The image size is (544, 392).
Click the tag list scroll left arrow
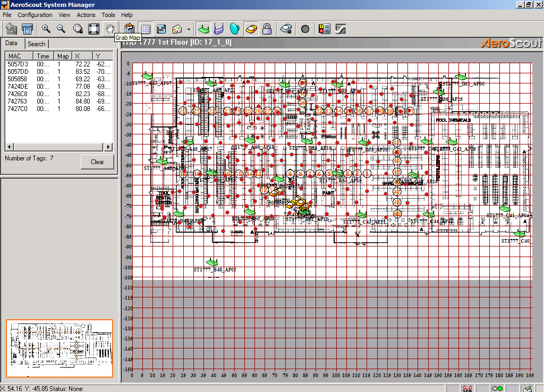tap(9, 147)
